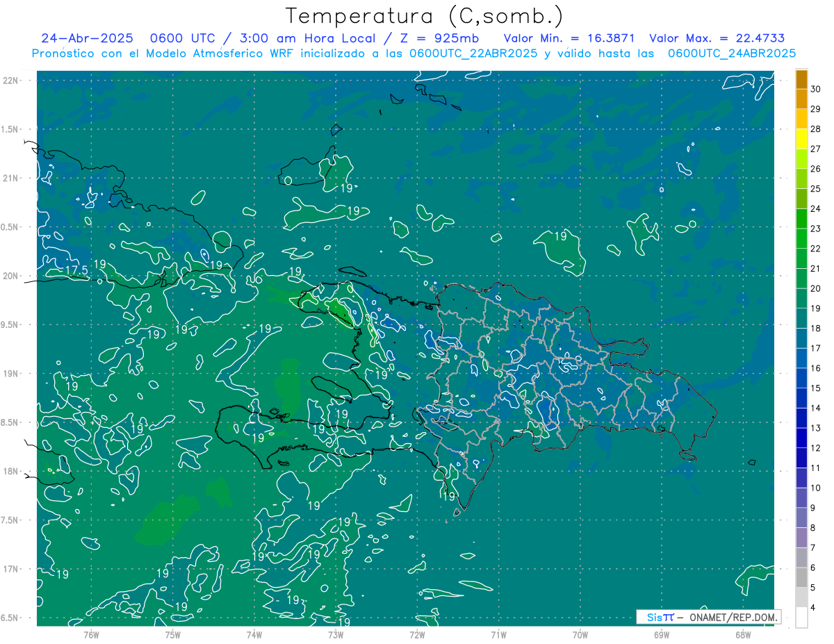Click the colorbar legend value 12

pyautogui.click(x=816, y=448)
